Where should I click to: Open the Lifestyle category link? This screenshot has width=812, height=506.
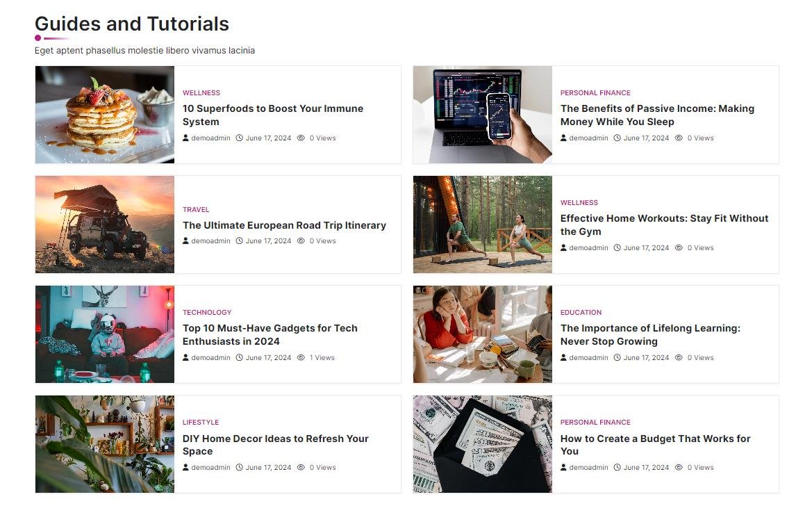click(201, 422)
